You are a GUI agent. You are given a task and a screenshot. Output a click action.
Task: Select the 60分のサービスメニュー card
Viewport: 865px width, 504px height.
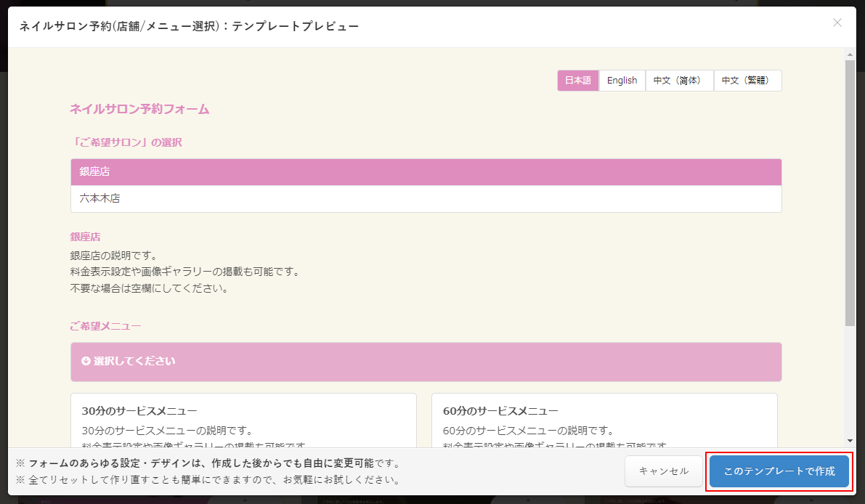604,421
